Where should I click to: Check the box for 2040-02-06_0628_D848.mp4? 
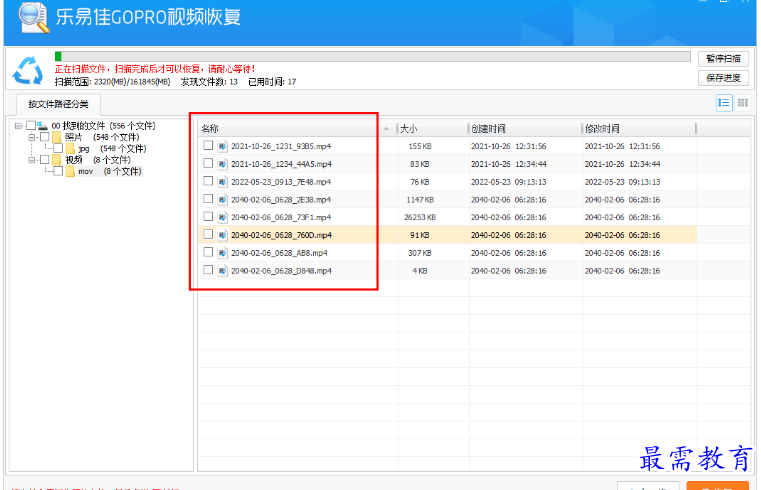point(208,270)
